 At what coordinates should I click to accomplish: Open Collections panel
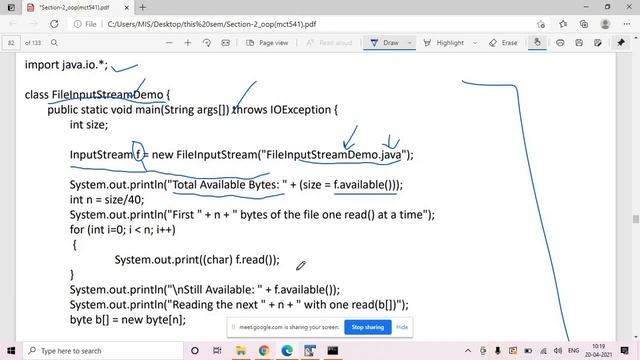click(x=584, y=24)
